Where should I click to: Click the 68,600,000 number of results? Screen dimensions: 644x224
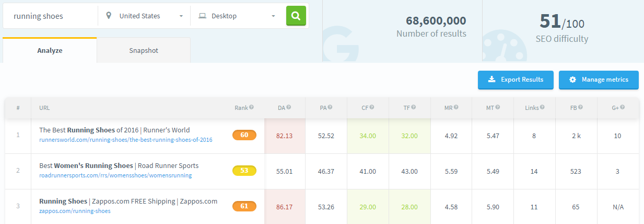[x=436, y=21]
